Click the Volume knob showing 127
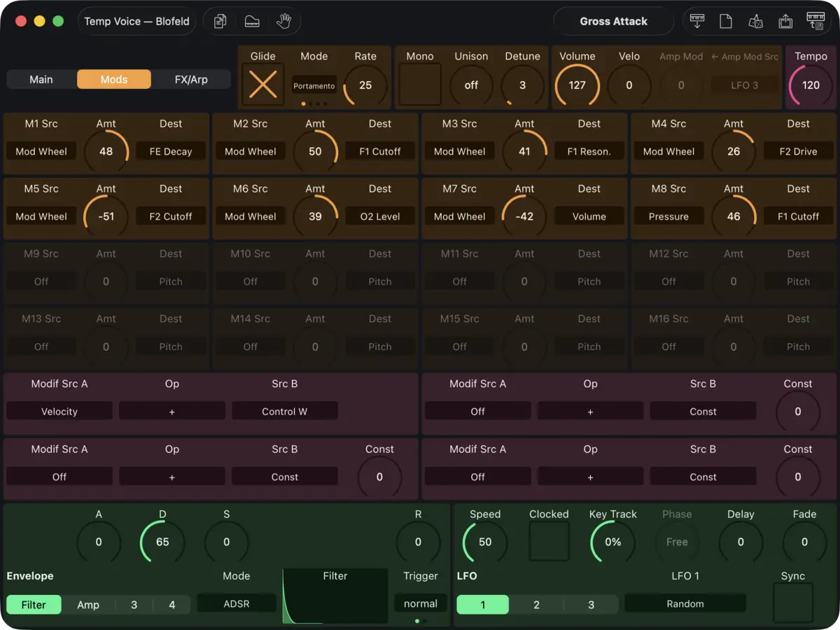This screenshot has width=840, height=630. pyautogui.click(x=577, y=85)
